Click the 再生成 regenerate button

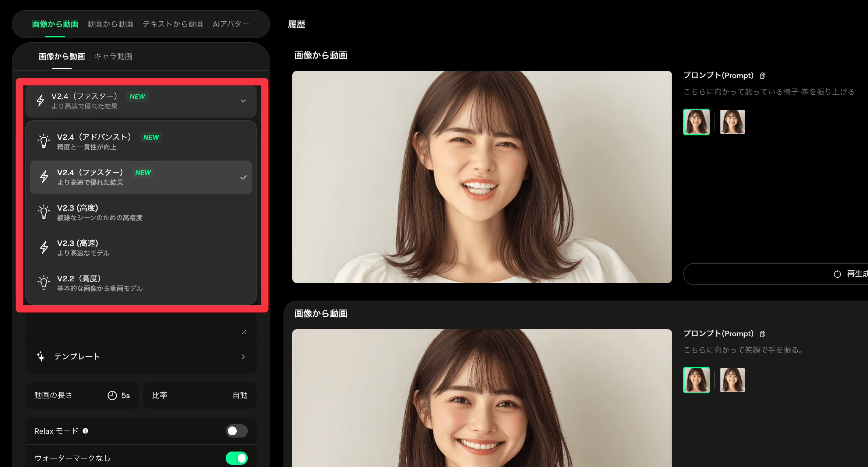pyautogui.click(x=850, y=274)
